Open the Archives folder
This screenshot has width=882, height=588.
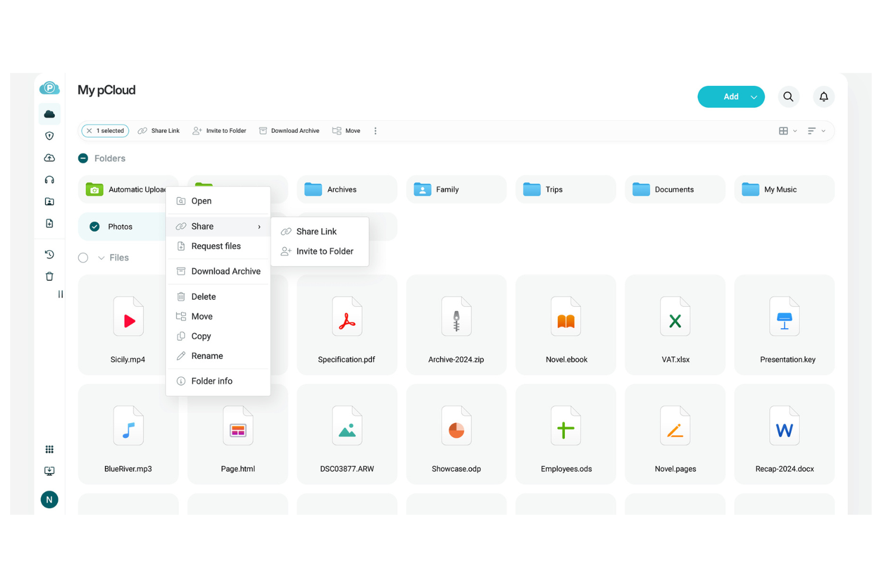tap(347, 189)
